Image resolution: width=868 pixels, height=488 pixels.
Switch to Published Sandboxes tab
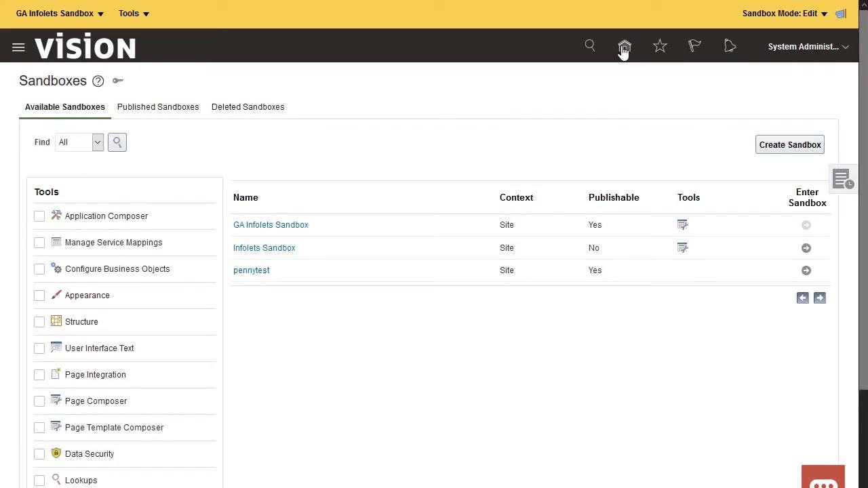tap(158, 107)
